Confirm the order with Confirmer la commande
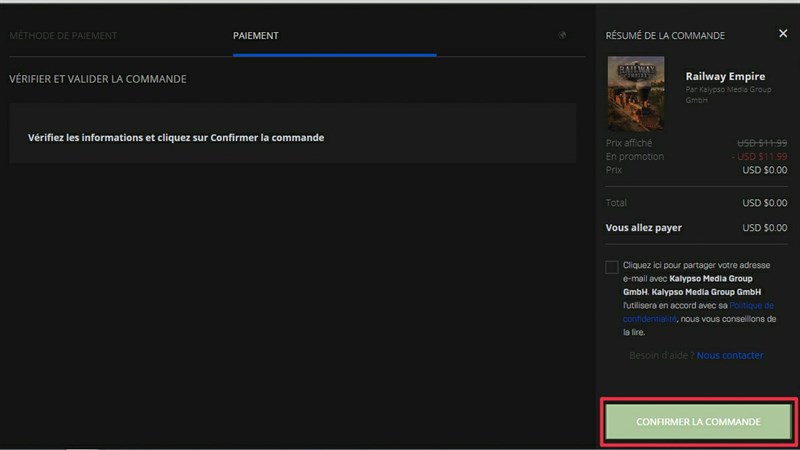Screen dimensions: 800x450 698,421
